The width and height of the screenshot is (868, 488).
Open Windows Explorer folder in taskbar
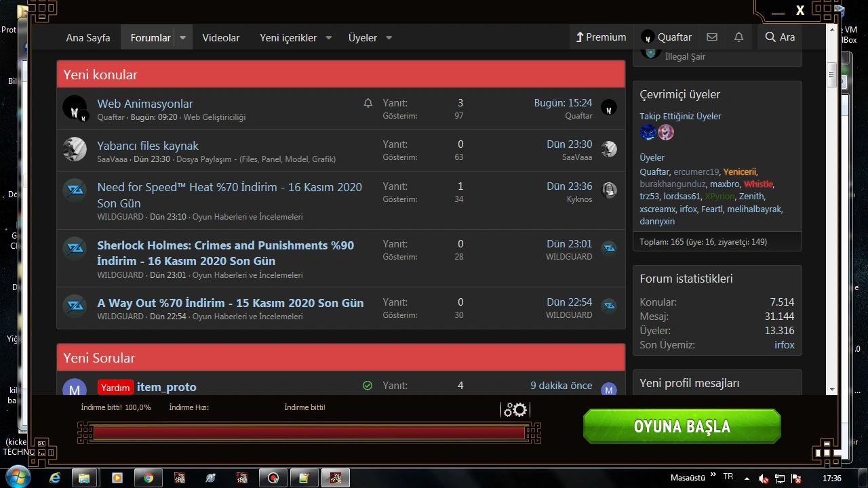point(85,478)
